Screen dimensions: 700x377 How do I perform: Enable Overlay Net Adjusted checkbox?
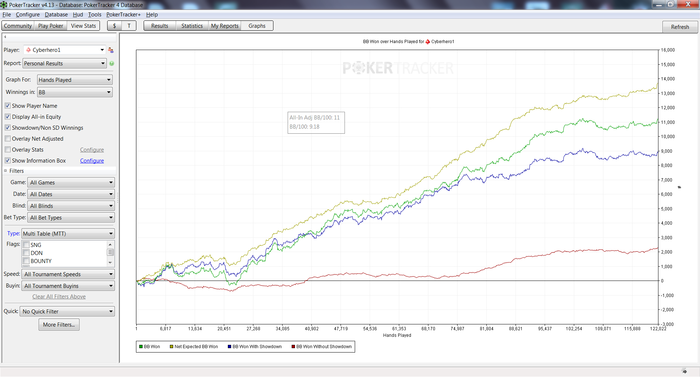tap(8, 138)
